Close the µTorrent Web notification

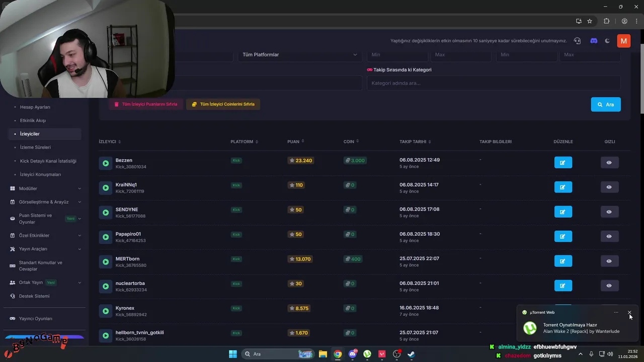click(x=629, y=312)
